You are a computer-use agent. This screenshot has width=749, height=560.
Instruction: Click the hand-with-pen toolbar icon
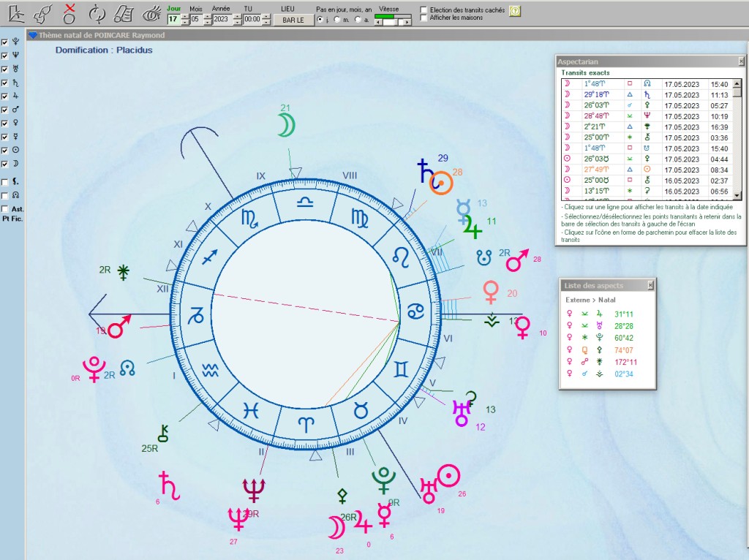[x=42, y=12]
